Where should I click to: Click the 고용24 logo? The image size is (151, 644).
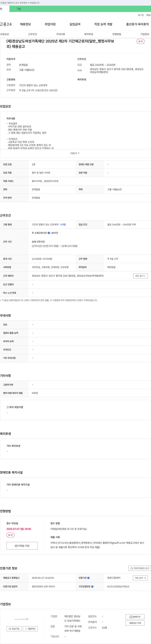click(x=6, y=24)
